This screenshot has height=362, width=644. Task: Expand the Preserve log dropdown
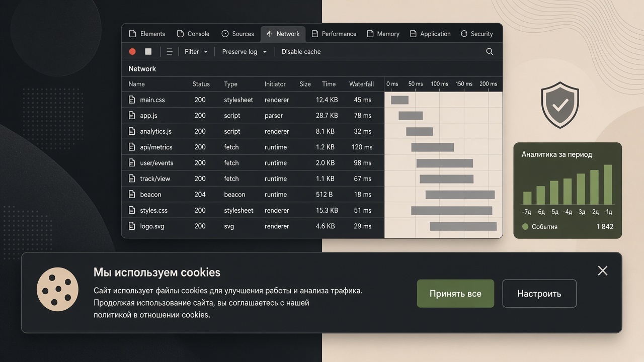tap(245, 52)
